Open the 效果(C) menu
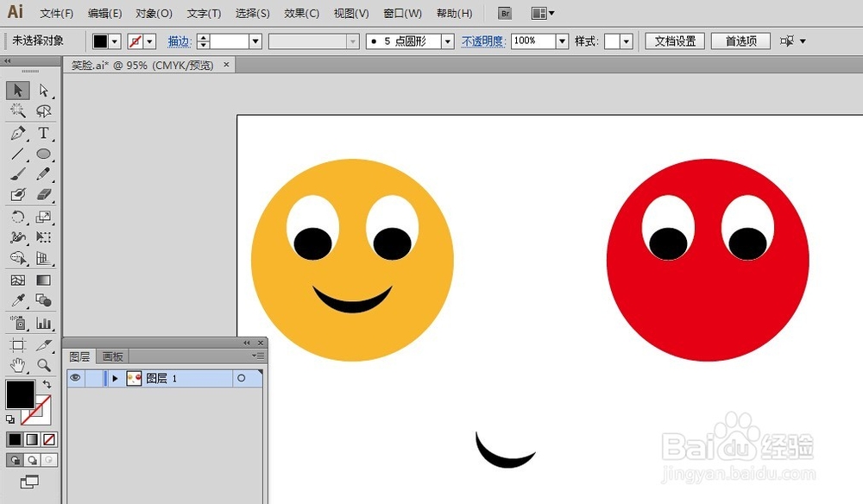 [x=301, y=14]
